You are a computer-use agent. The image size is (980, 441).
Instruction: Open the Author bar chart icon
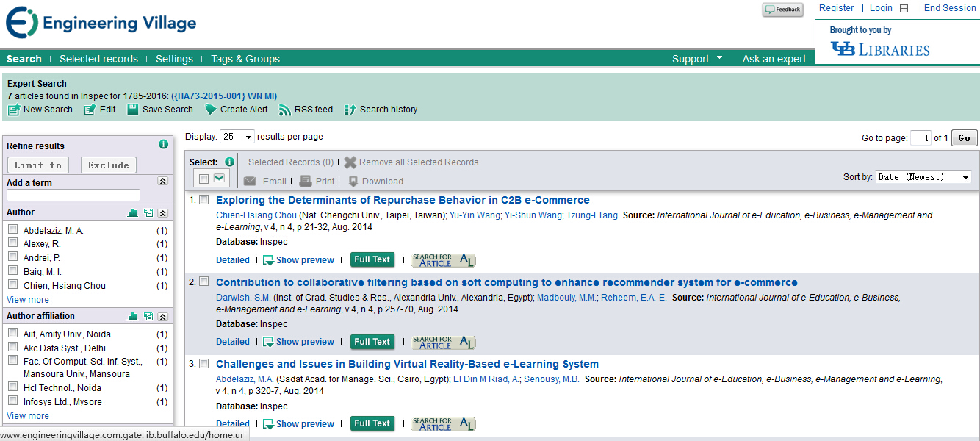point(133,213)
